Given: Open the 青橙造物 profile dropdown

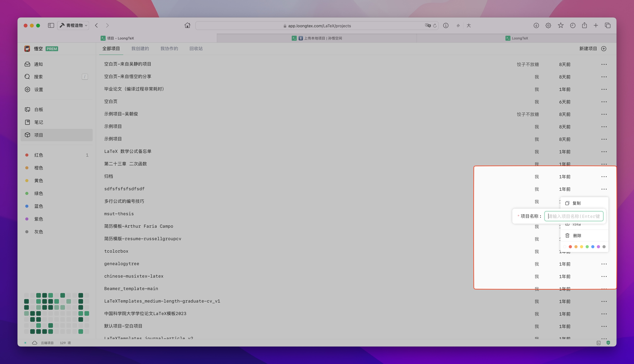Looking at the screenshot, I should click(x=73, y=26).
